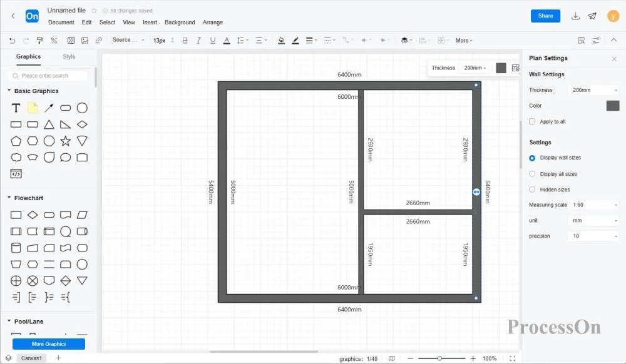Click the gray color swatch on canvas toolbar
The height and width of the screenshot is (364, 626).
coord(501,68)
